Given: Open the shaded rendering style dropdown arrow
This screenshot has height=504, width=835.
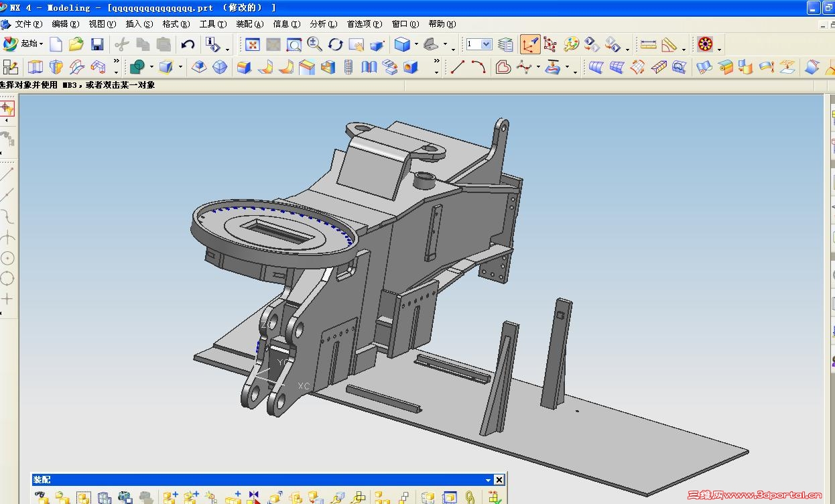Looking at the screenshot, I should coord(416,46).
